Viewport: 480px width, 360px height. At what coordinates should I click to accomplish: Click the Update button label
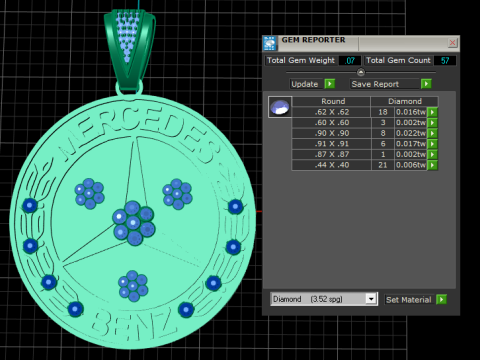(305, 84)
